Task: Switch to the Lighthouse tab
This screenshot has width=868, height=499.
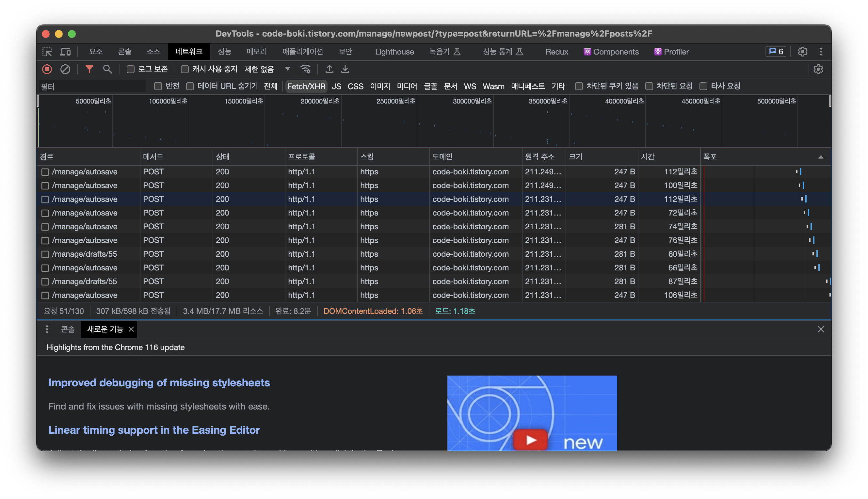Action: [394, 52]
